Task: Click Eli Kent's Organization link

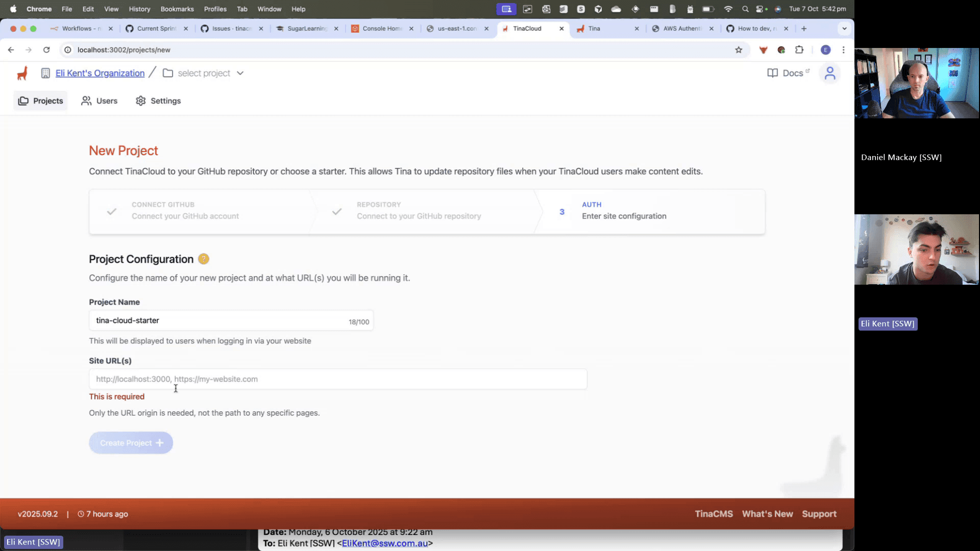Action: click(x=100, y=73)
